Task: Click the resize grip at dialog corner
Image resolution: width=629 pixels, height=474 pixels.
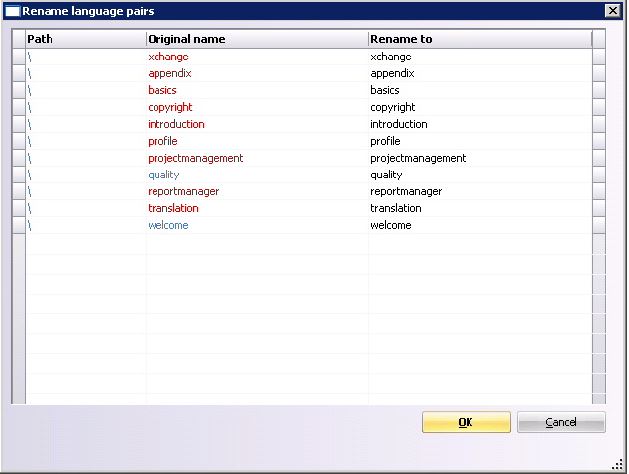Action: tap(618, 464)
